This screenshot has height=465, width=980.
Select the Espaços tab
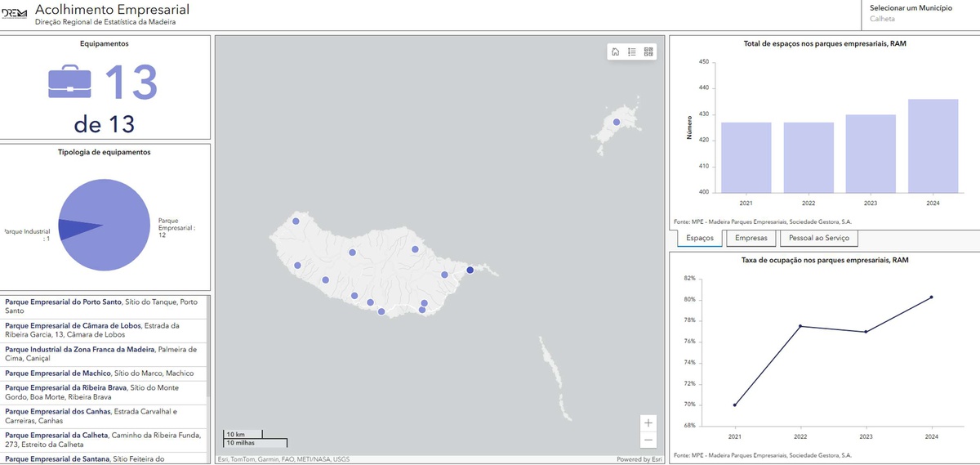pos(698,239)
